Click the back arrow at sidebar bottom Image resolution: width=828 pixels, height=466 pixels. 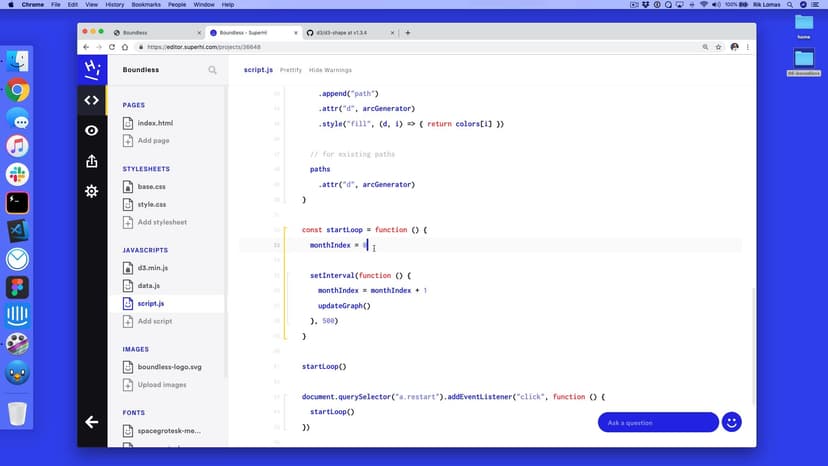click(92, 422)
